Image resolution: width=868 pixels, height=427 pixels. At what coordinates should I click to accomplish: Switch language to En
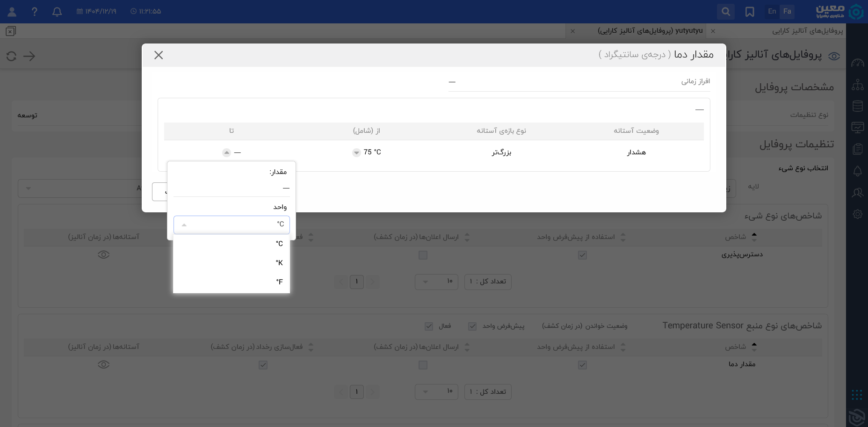tap(772, 11)
